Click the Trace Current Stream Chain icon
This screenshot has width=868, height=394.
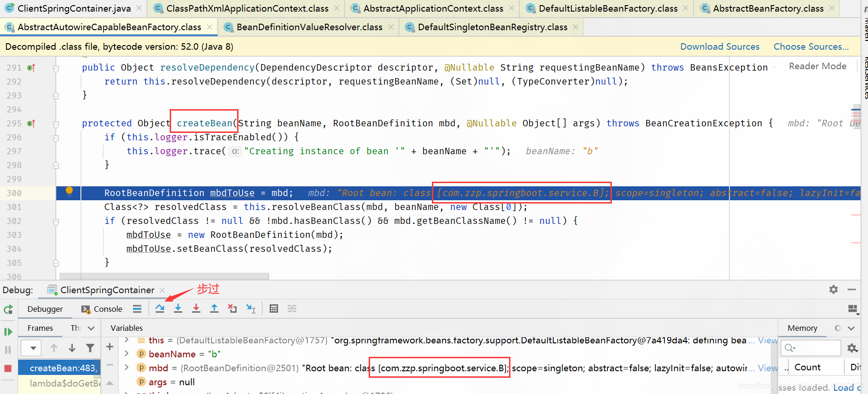[292, 309]
